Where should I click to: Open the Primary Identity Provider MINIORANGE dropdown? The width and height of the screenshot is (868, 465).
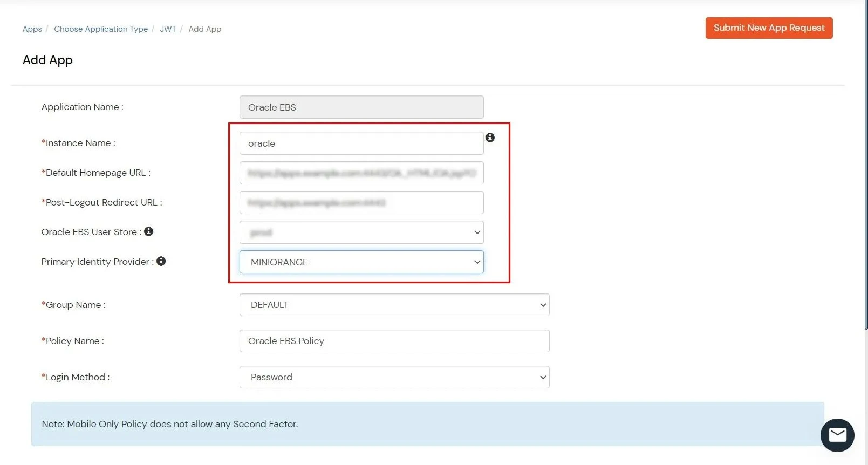tap(361, 262)
